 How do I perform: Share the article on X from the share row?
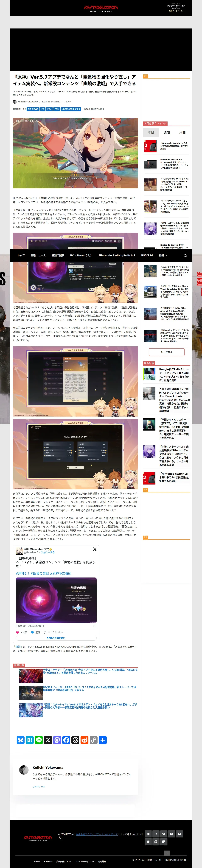pos(48,740)
